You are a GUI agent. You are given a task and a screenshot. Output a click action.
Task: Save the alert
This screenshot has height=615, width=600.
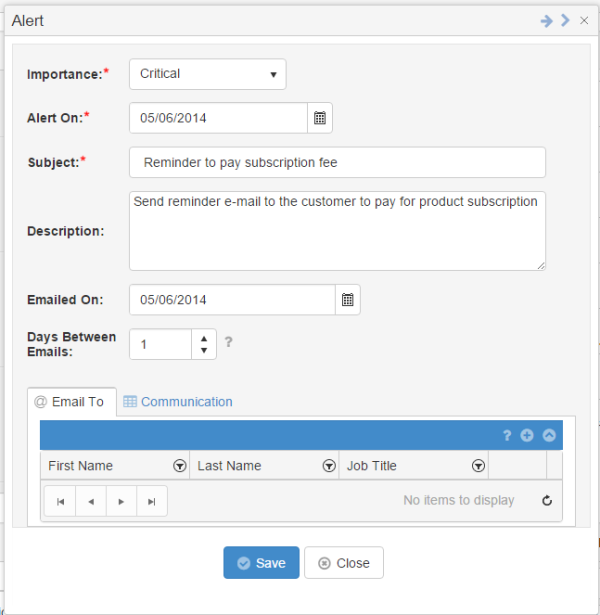pos(261,563)
